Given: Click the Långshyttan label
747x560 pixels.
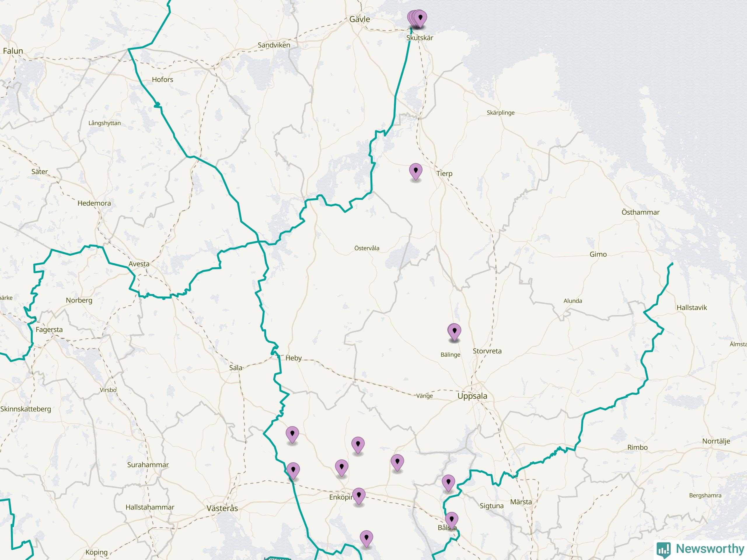Looking at the screenshot, I should point(105,123).
